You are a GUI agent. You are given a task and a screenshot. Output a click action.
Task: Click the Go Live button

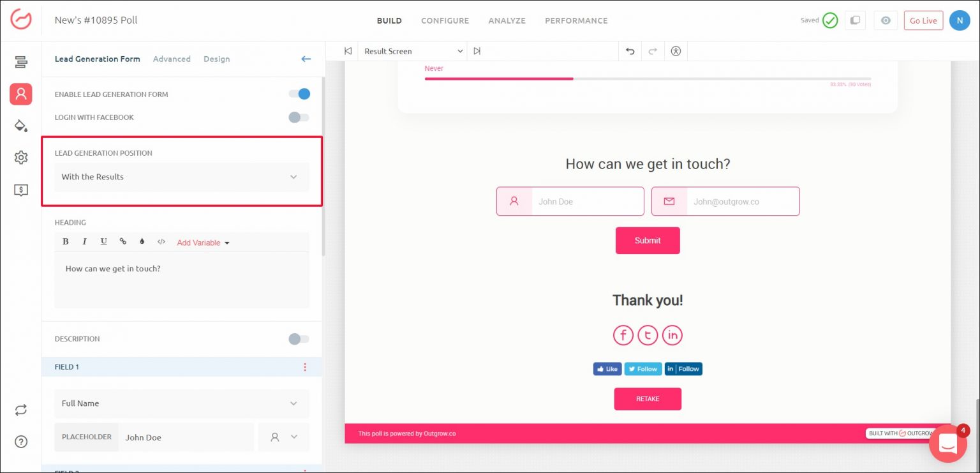(923, 20)
